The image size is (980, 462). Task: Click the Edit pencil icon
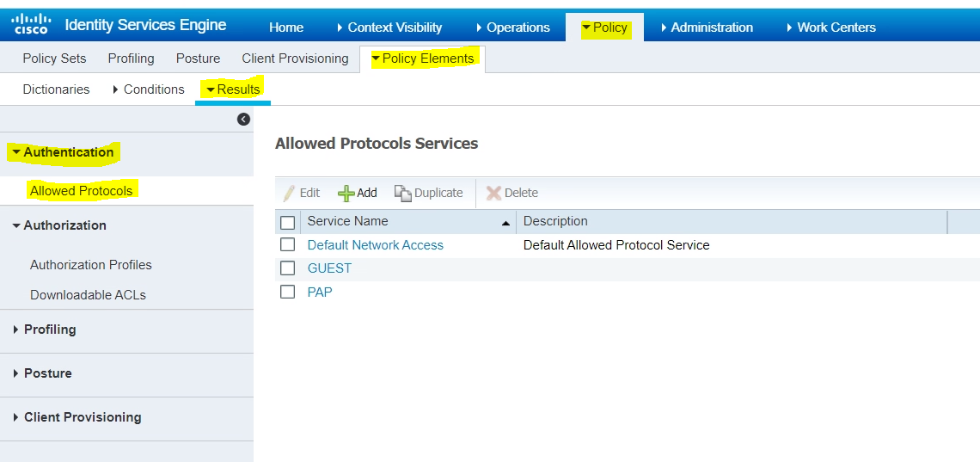pos(290,194)
